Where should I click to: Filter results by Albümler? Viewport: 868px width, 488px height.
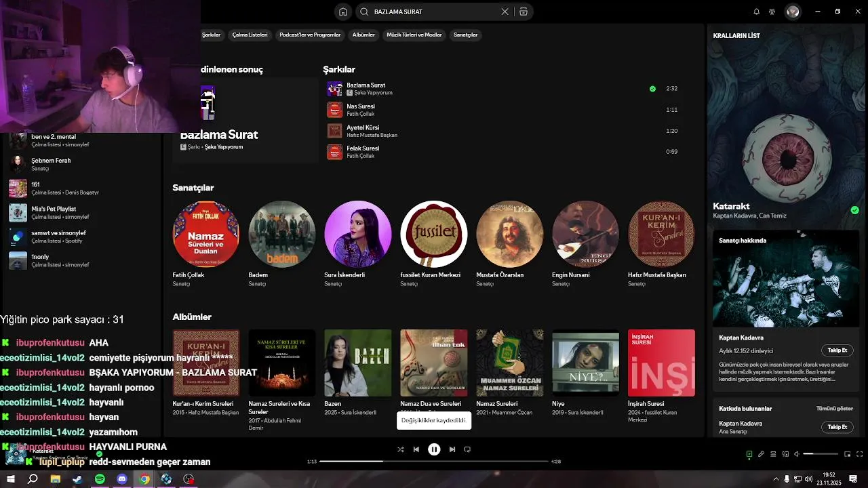click(363, 35)
